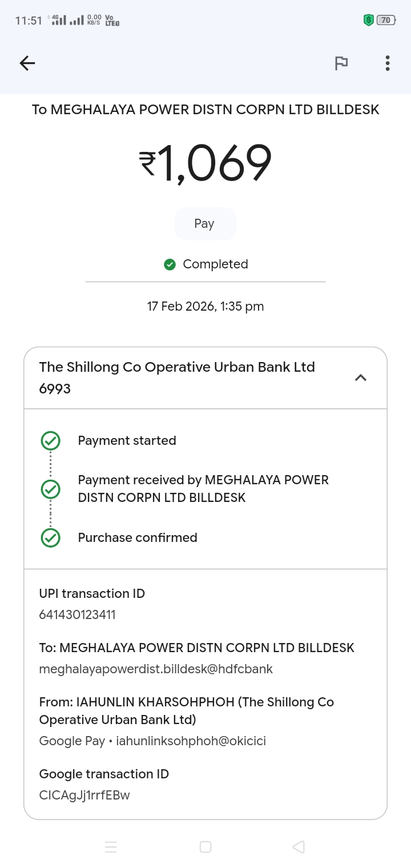This screenshot has height=868, width=411.
Task: Tap the report flag icon
Action: click(341, 63)
